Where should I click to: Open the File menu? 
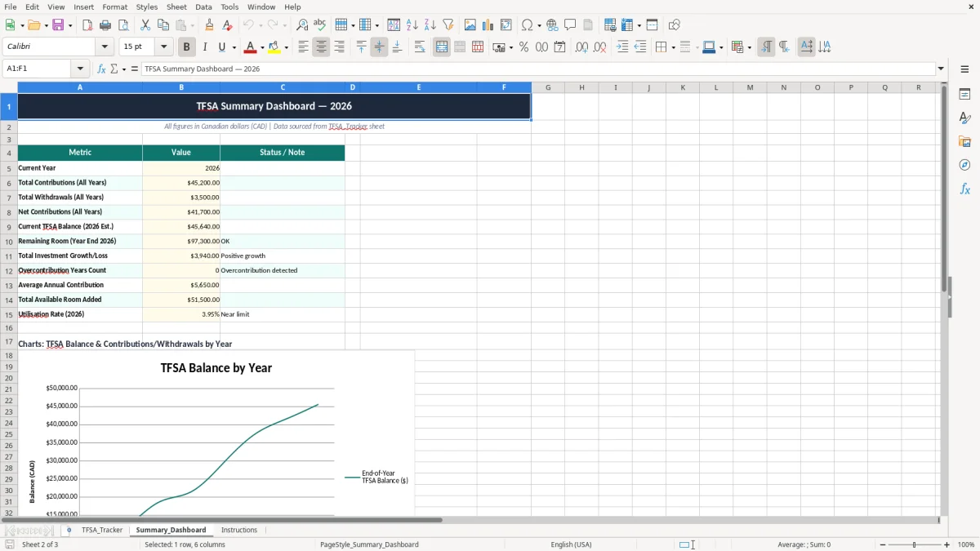tap(11, 7)
